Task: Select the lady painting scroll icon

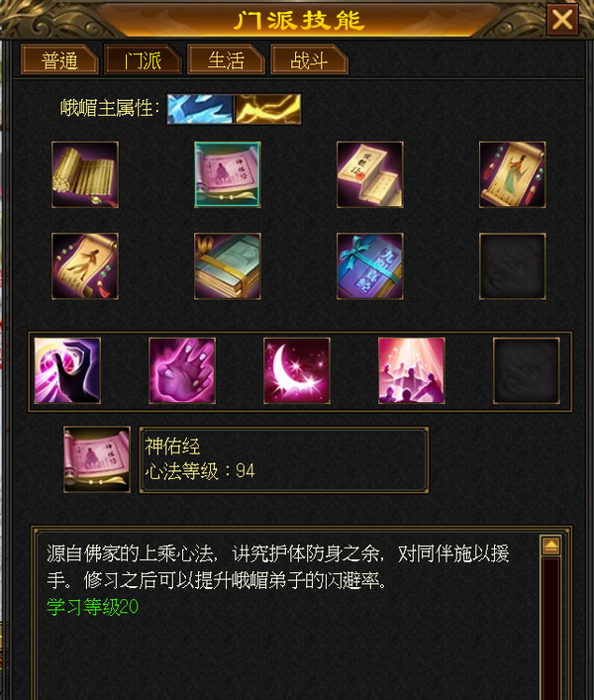Action: [513, 174]
